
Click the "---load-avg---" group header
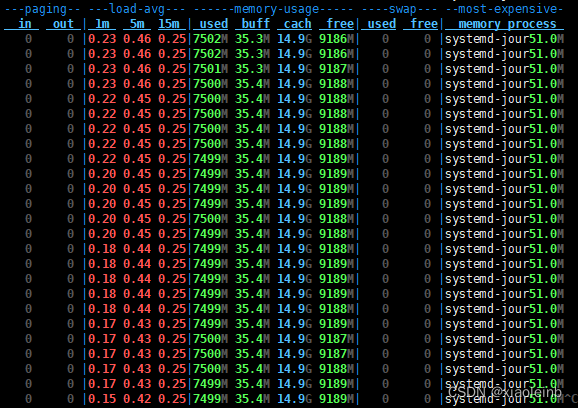pos(137,9)
